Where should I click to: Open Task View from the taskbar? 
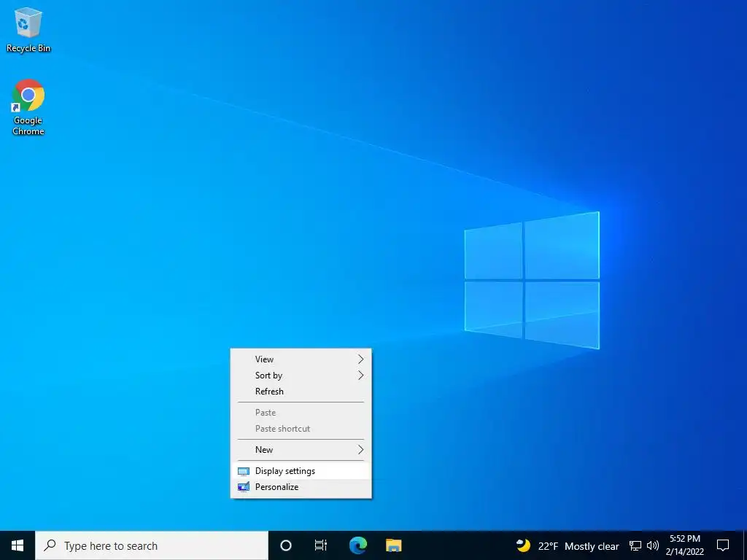click(321, 545)
